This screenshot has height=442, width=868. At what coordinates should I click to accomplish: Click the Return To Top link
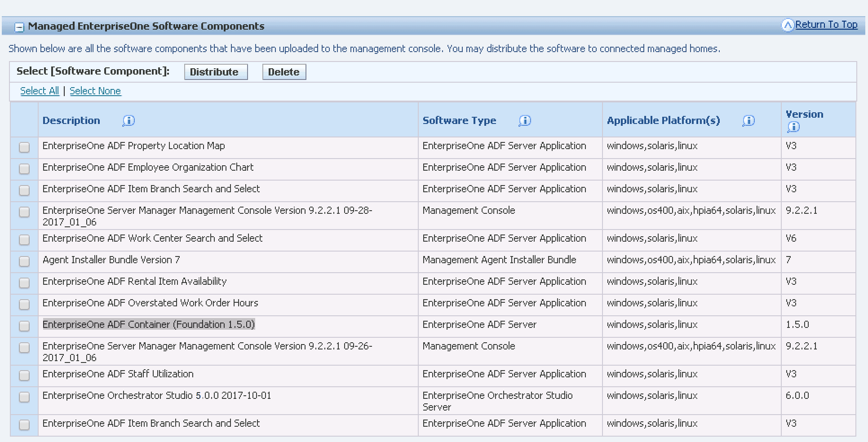[x=826, y=25]
